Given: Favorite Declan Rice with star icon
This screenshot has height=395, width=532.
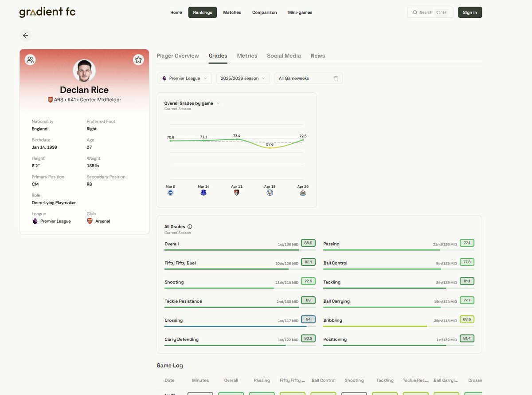Looking at the screenshot, I should tap(138, 60).
